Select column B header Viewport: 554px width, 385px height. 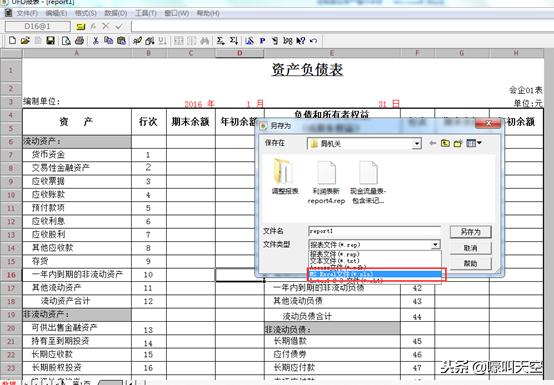click(149, 53)
